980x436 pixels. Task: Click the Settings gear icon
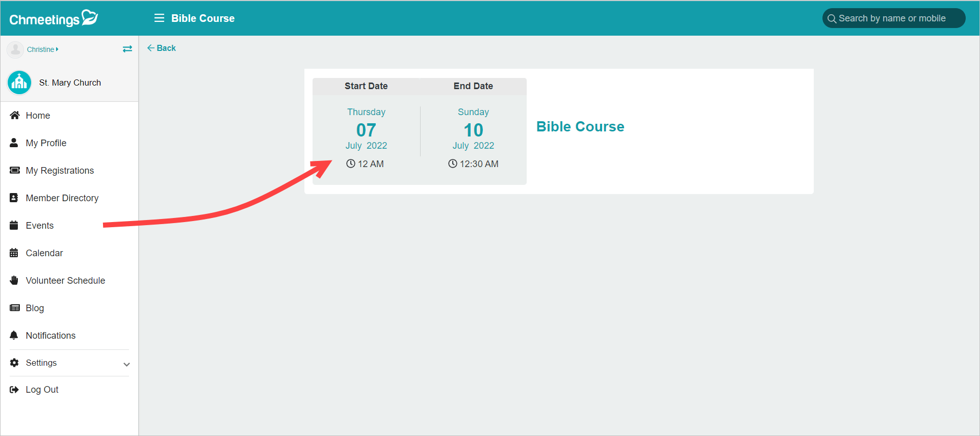click(x=14, y=363)
